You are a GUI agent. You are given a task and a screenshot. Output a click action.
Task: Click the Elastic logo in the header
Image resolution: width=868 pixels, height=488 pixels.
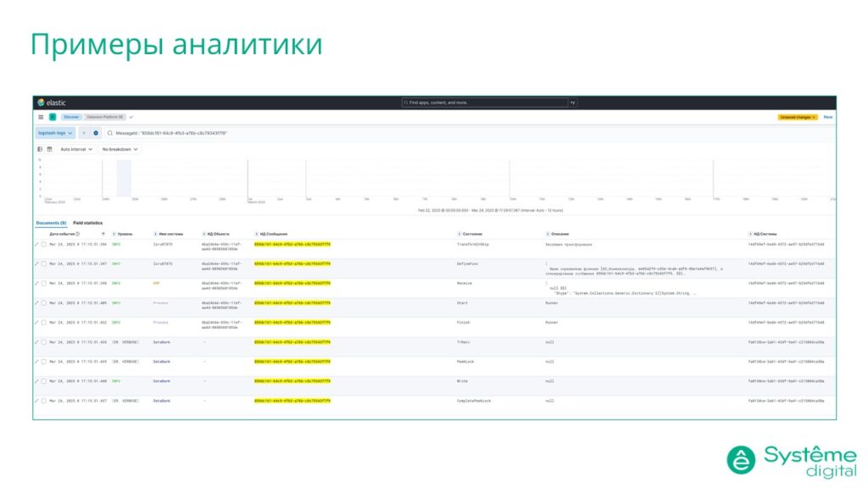click(41, 103)
